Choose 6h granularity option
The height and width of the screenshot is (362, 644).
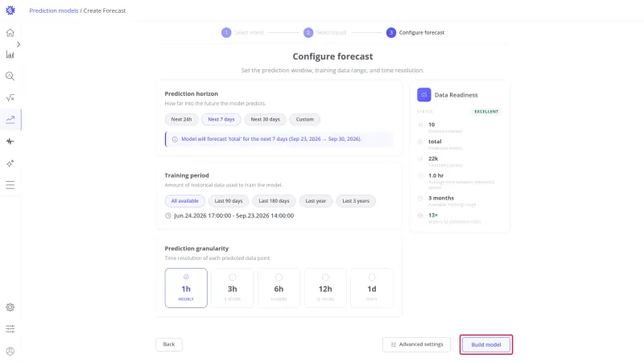click(279, 288)
